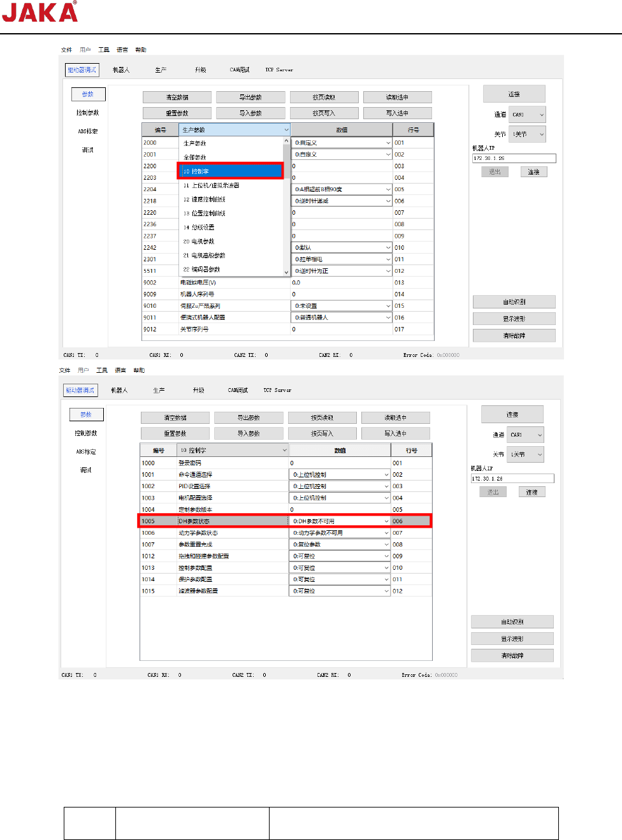Click the open list's scrollbar down arrow
The image size is (622, 840).
(286, 272)
